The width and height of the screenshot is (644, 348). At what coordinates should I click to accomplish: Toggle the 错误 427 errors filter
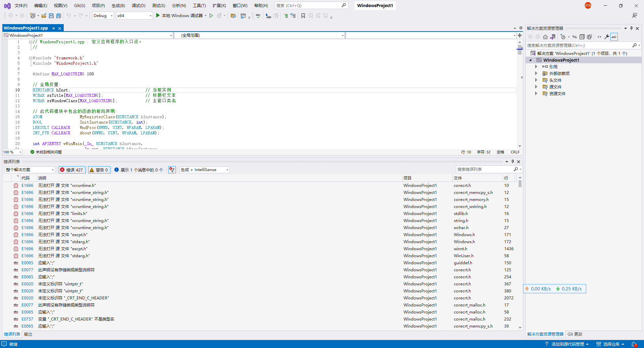pyautogui.click(x=72, y=170)
